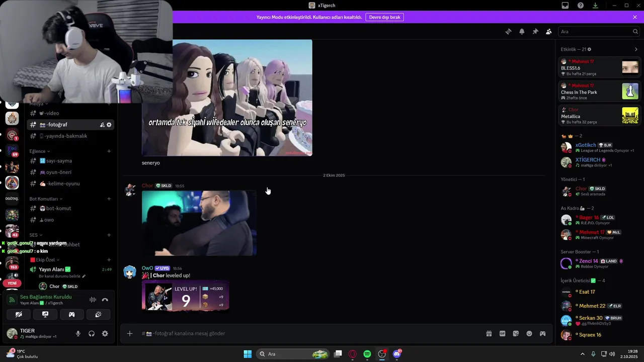The image size is (644, 362).
Task: Expand the Etkinlik panel arrow
Action: (636, 49)
